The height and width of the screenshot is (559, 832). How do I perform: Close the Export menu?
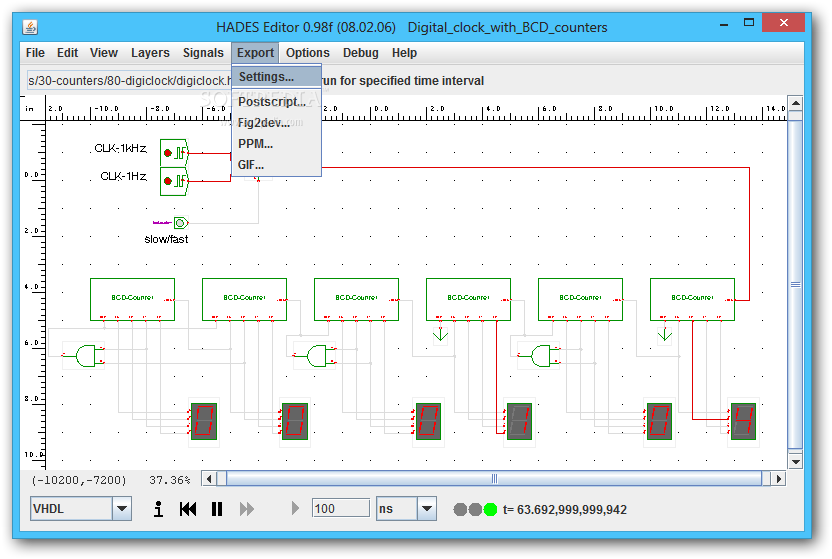click(x=255, y=53)
